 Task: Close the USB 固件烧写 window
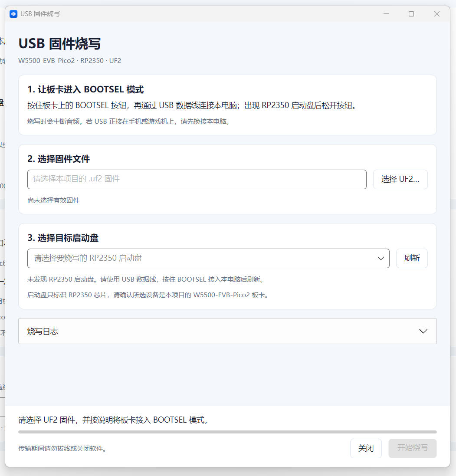pyautogui.click(x=437, y=14)
